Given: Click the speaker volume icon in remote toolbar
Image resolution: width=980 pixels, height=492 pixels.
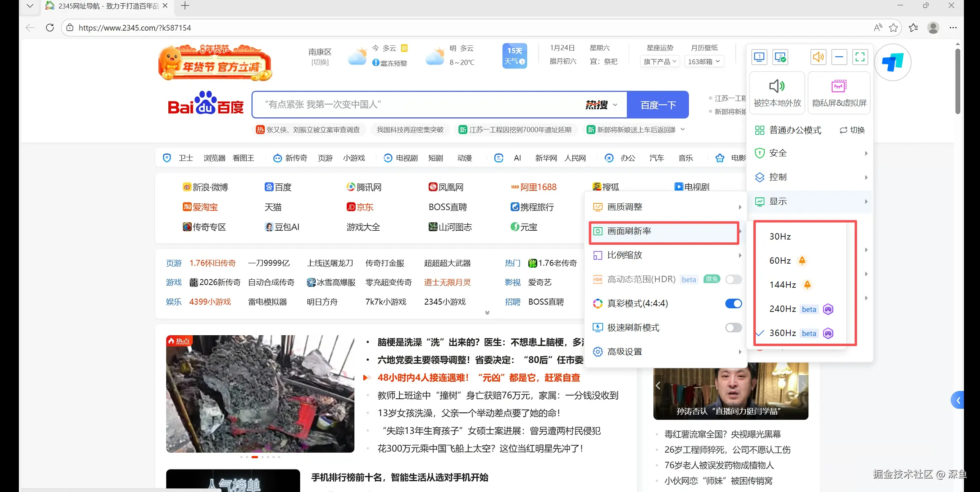Looking at the screenshot, I should (x=818, y=57).
